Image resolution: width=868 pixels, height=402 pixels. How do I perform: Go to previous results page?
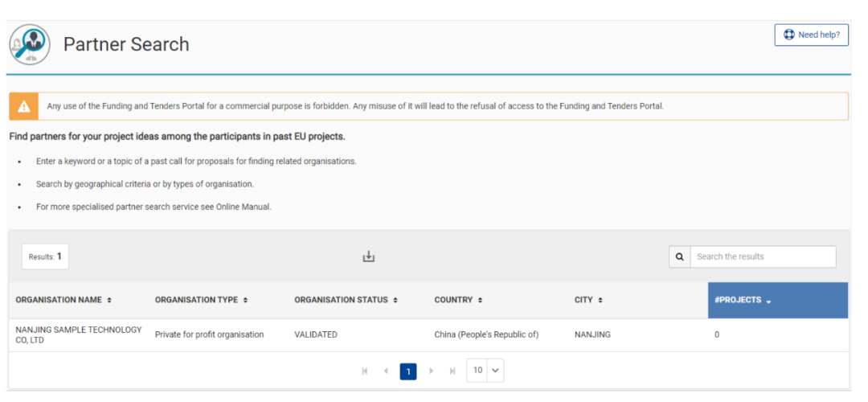(x=386, y=371)
